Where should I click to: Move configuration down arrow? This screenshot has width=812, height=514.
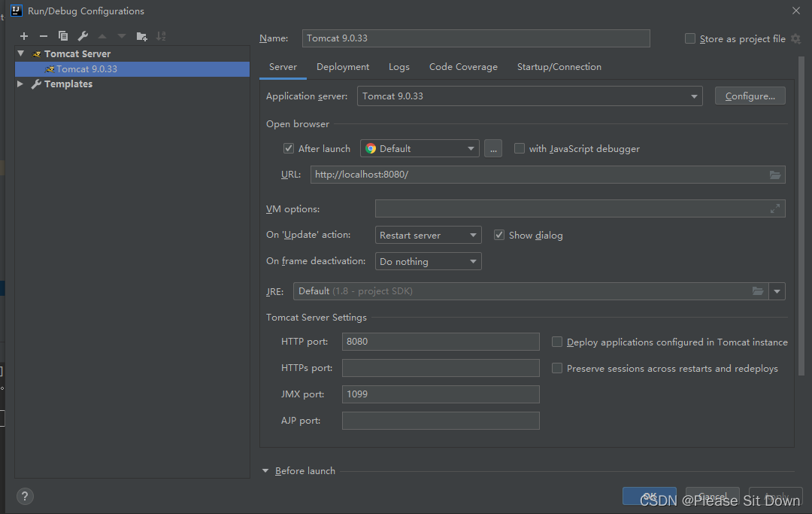click(x=122, y=36)
